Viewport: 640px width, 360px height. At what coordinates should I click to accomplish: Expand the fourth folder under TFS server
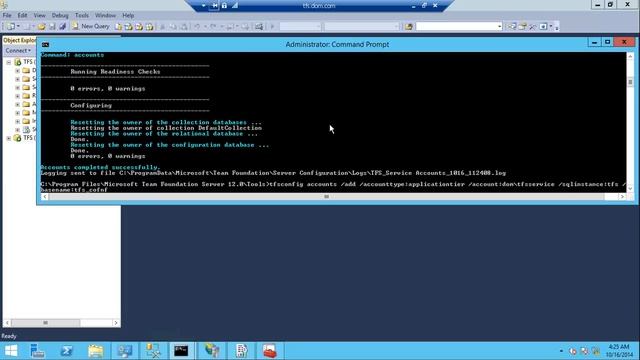18,96
